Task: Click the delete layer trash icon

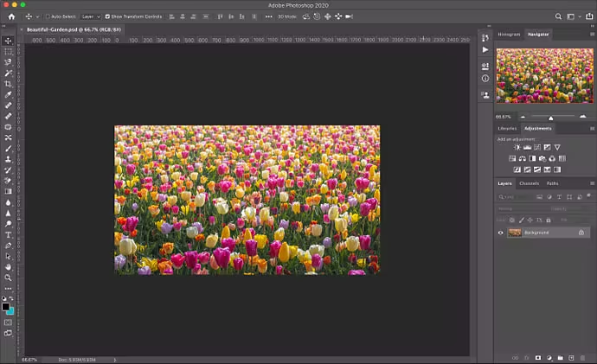Action: point(582,357)
